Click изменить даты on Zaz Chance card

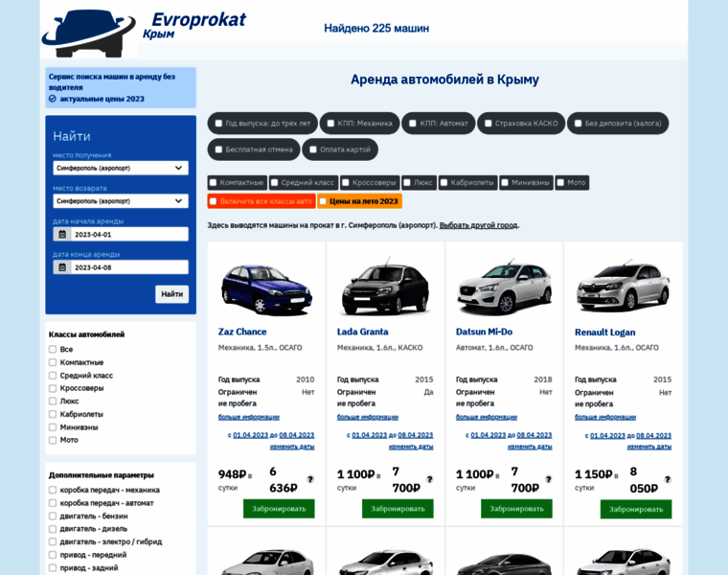point(292,447)
